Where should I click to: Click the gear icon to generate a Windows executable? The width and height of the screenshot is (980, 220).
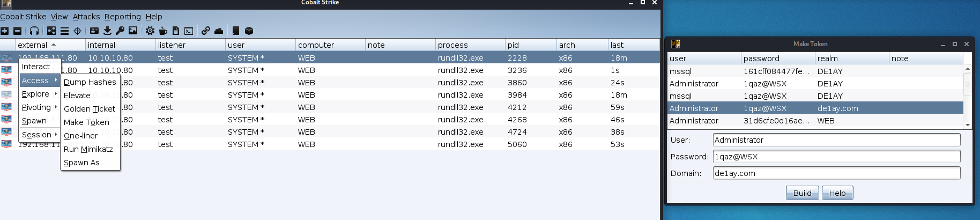coord(150,31)
